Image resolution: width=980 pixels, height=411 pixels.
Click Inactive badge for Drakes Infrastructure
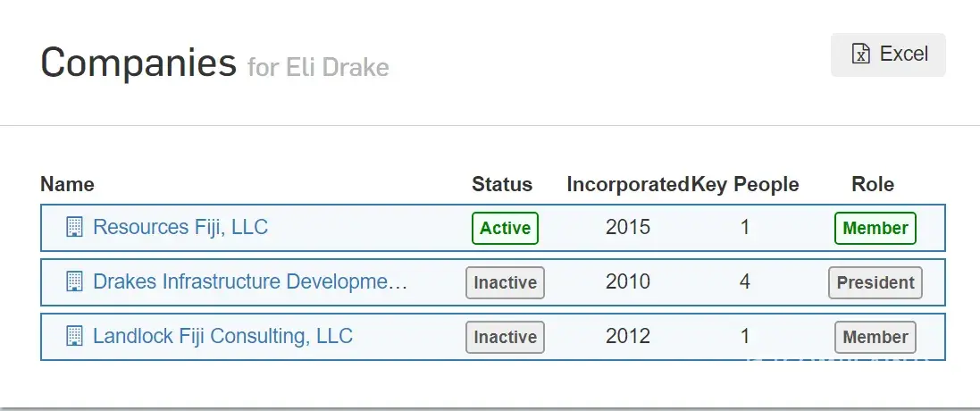(x=505, y=283)
